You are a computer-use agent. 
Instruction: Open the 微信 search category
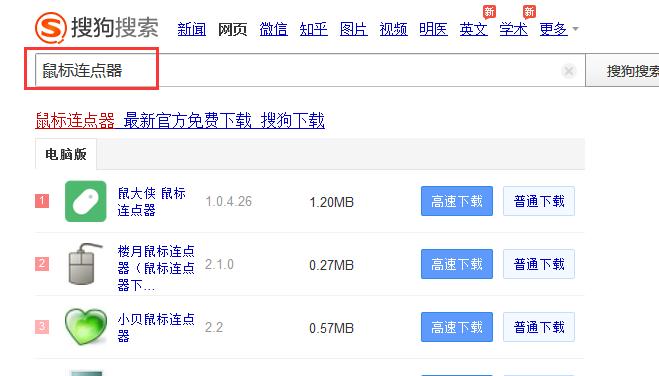pyautogui.click(x=274, y=29)
